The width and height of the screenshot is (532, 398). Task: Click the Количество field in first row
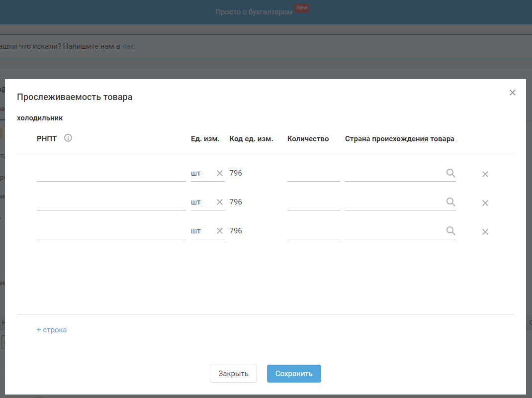[x=314, y=174]
